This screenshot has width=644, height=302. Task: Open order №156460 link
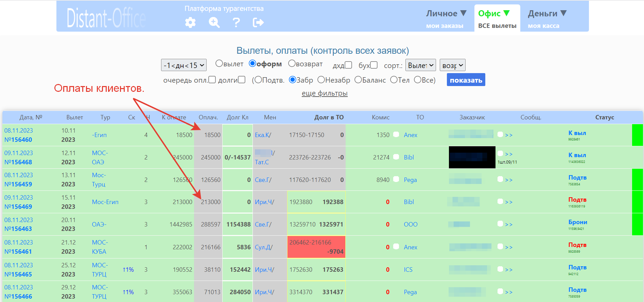coord(18,140)
